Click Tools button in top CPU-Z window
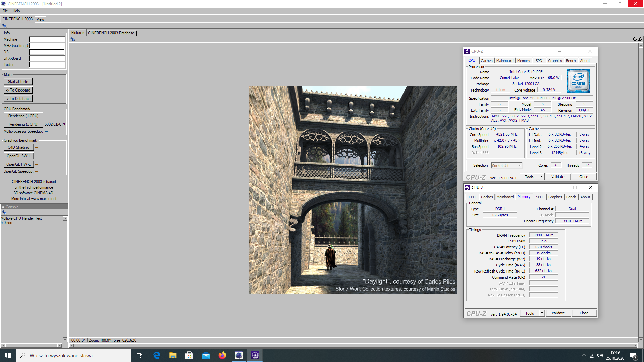The image size is (644, 362). coord(529,177)
